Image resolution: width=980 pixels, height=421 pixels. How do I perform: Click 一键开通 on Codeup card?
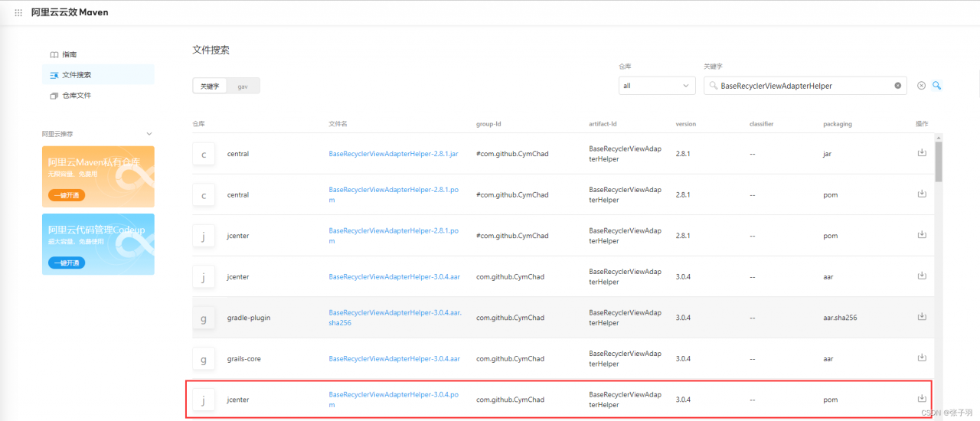(x=67, y=263)
